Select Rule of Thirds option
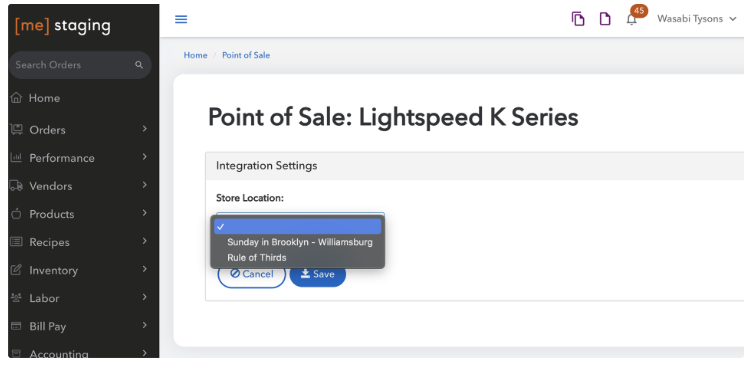Screen dimensions: 747x368 [257, 257]
